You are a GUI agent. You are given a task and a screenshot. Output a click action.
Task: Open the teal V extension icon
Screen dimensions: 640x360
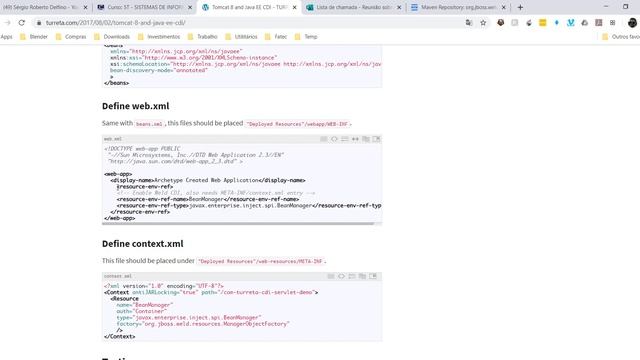(x=571, y=23)
